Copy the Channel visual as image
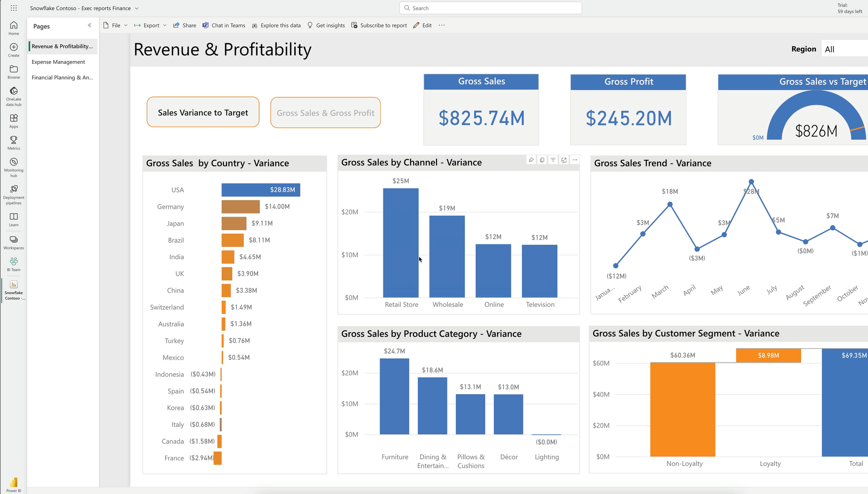This screenshot has width=868, height=494. coord(542,160)
